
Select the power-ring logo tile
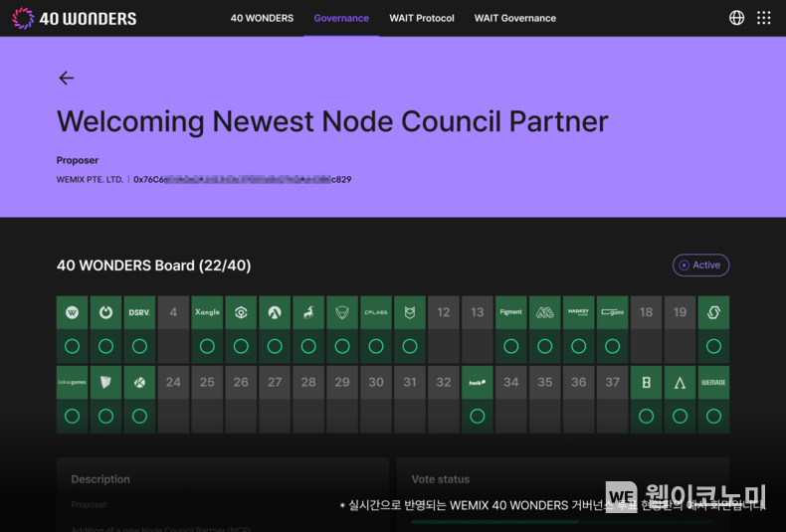(x=105, y=312)
